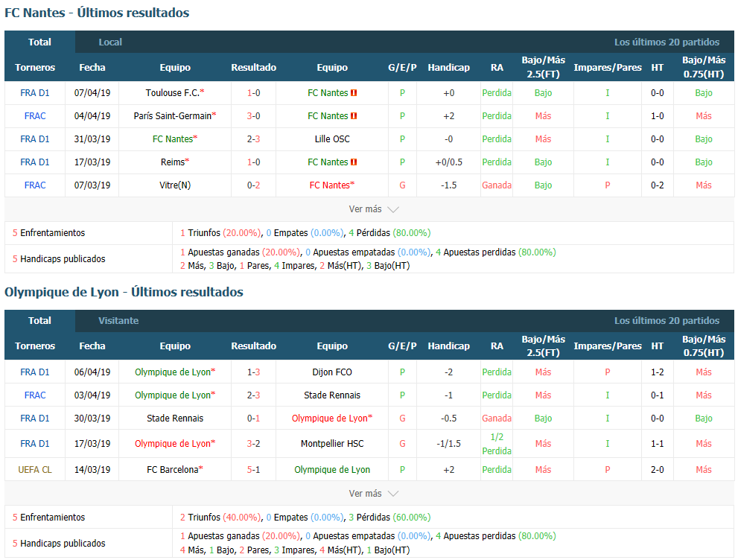Viewport: 738px width, 560px height.
Task: Click the Olympique de Lyon - Últimos resultados heading
Action: [124, 292]
